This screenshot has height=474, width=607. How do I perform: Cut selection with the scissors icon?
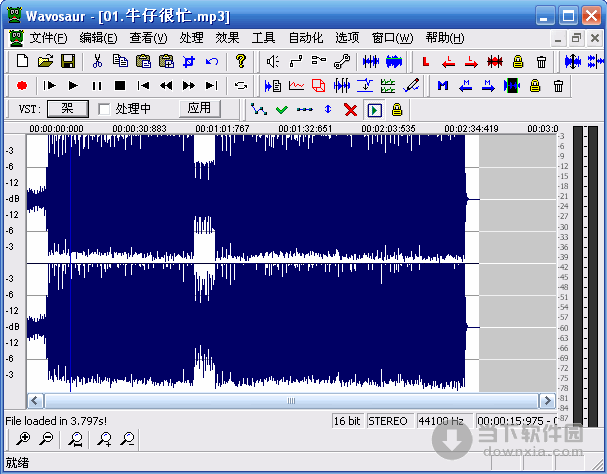(x=97, y=61)
